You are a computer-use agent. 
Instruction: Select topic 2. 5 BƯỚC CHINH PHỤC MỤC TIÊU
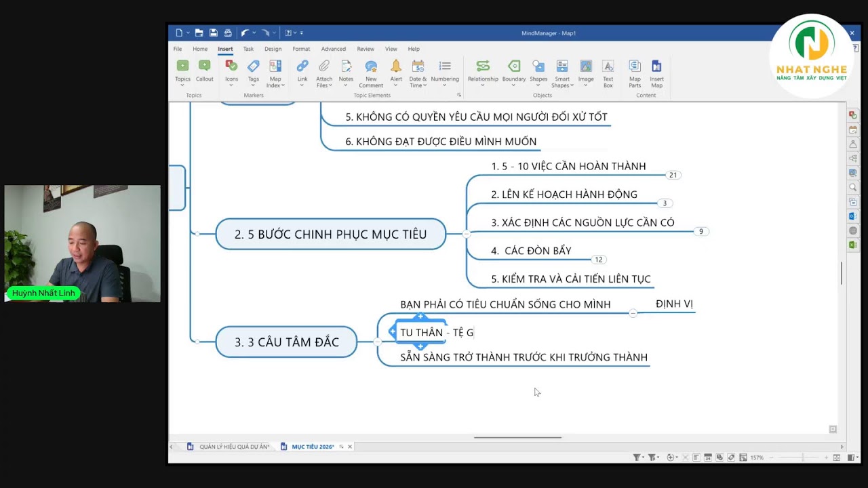pos(331,235)
